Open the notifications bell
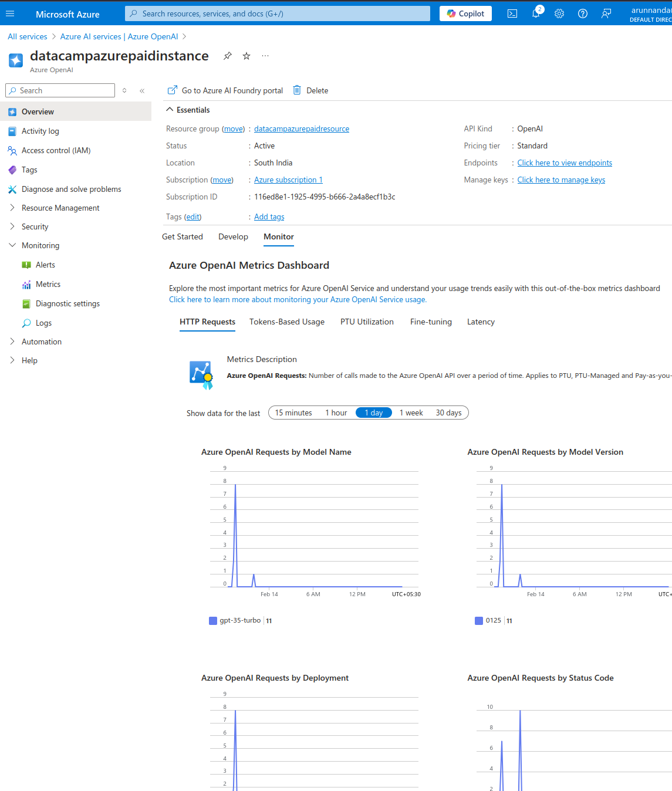672x791 pixels. tap(536, 13)
